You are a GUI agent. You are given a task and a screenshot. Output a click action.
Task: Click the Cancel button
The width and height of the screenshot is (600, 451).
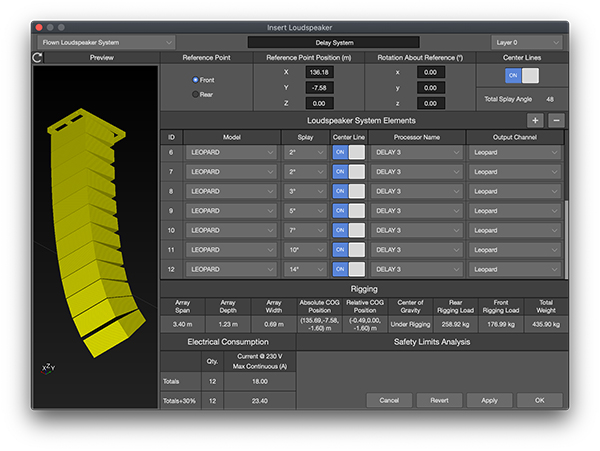[389, 400]
